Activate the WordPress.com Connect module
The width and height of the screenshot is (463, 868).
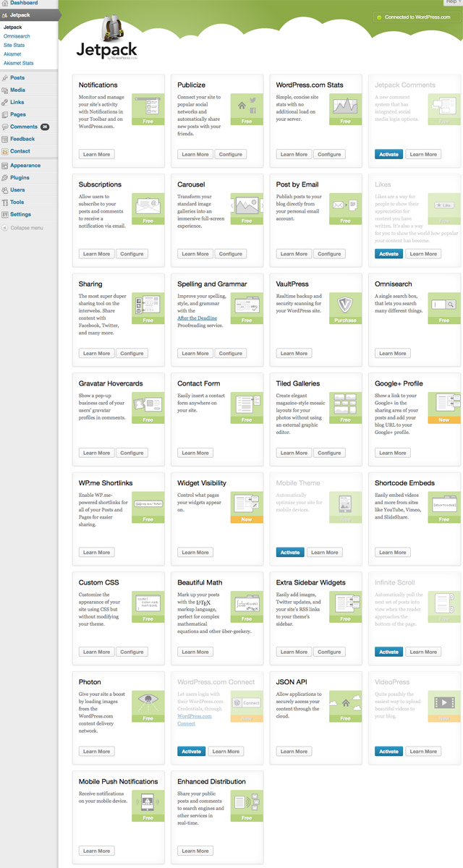pos(191,752)
